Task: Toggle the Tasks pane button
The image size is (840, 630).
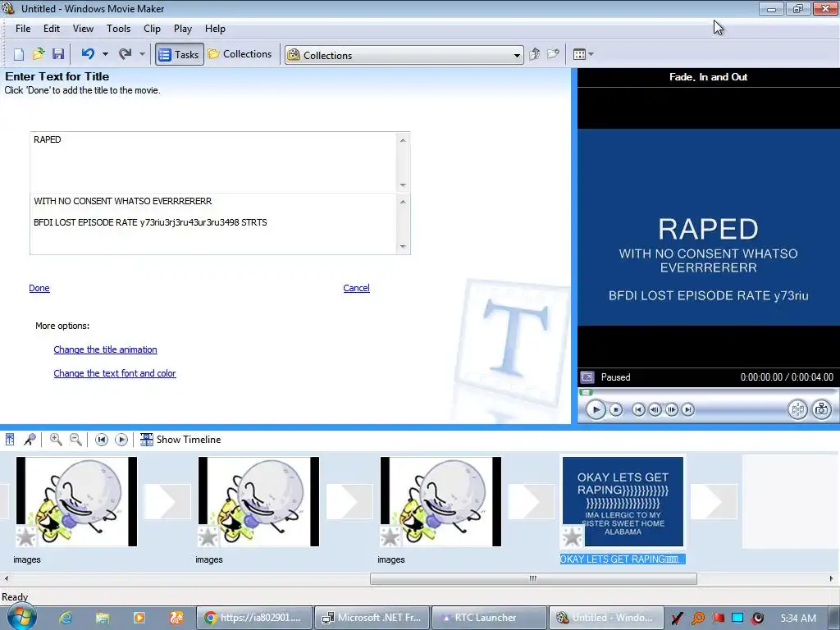Action: (x=180, y=54)
